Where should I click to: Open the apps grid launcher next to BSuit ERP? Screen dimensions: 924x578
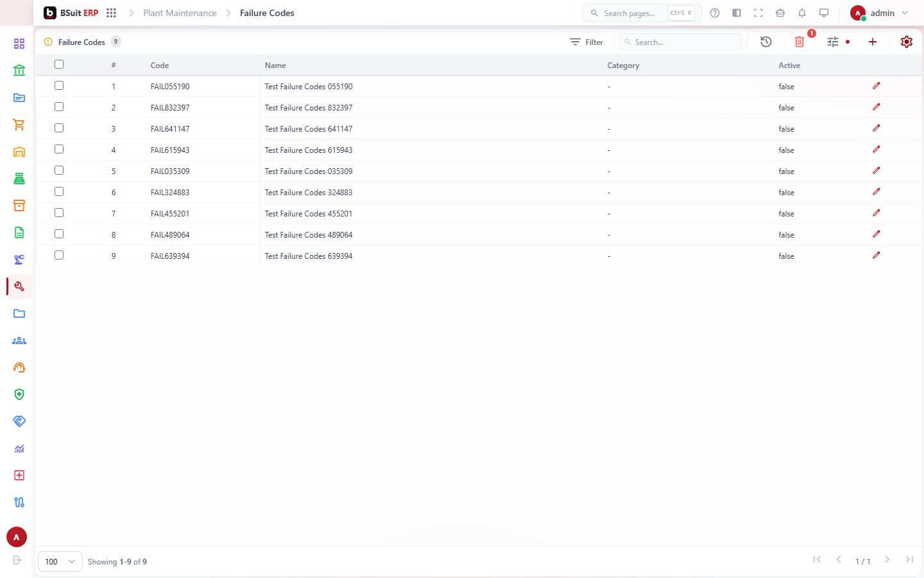click(x=111, y=13)
